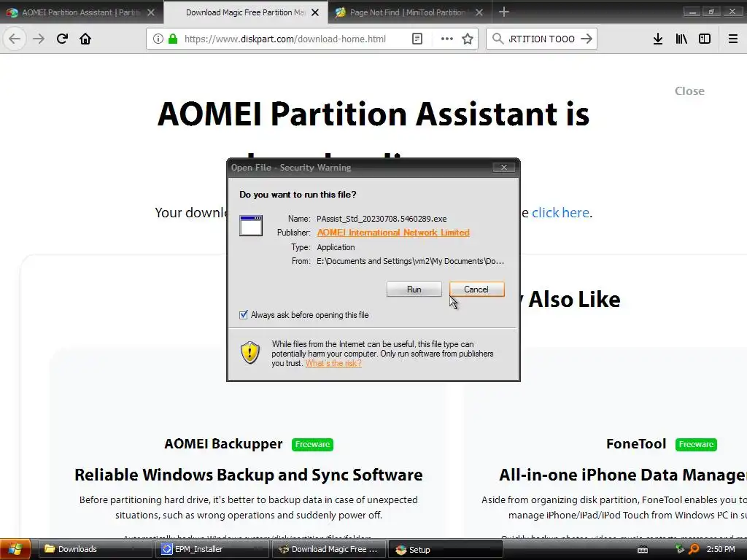Close the MiniTool Partition tab
The image size is (747, 560).
(x=479, y=12)
